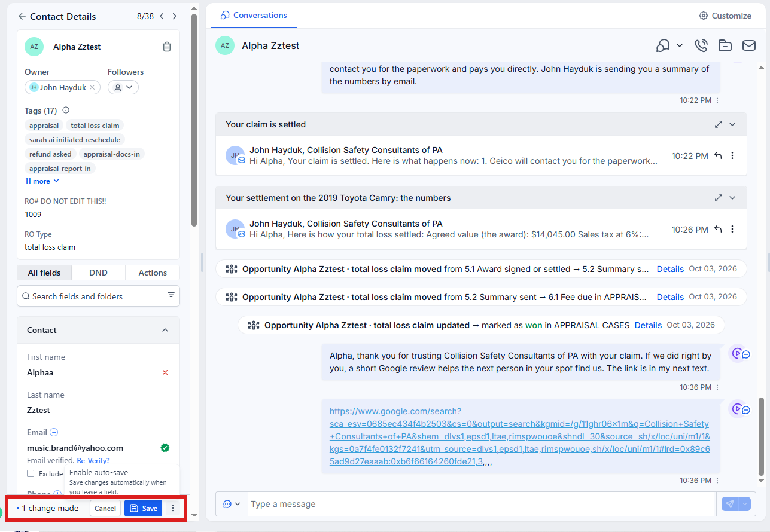Viewport: 770px width, 532px height.
Task: Advance to the next contact
Action: (x=174, y=17)
